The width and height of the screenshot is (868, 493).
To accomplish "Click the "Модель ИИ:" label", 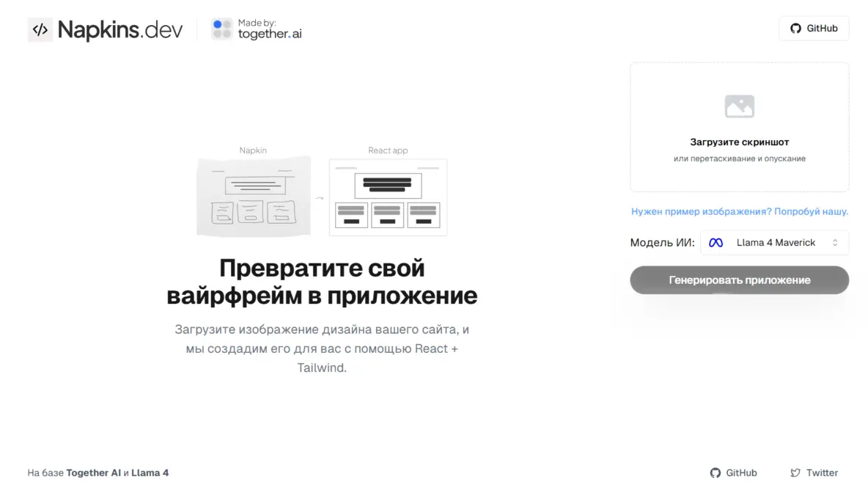I will pyautogui.click(x=662, y=243).
